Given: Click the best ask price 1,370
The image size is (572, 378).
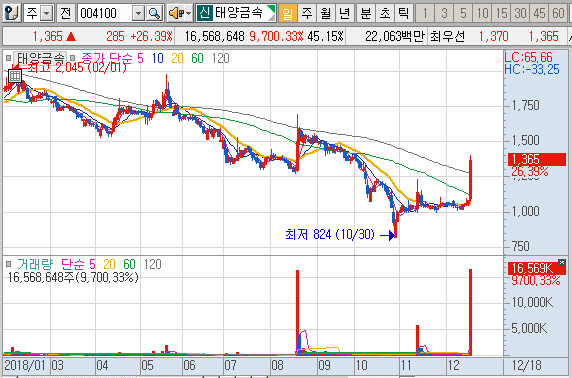Looking at the screenshot, I should point(493,36).
